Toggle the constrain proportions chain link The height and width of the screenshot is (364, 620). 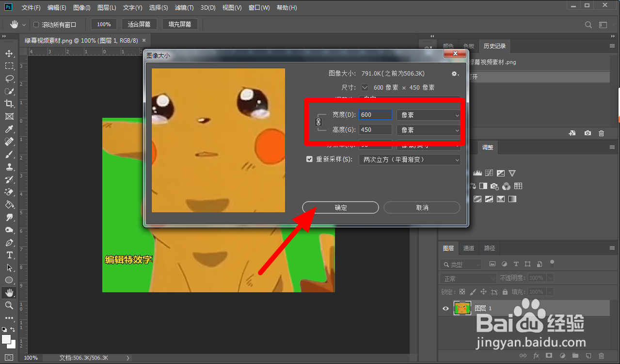[318, 122]
